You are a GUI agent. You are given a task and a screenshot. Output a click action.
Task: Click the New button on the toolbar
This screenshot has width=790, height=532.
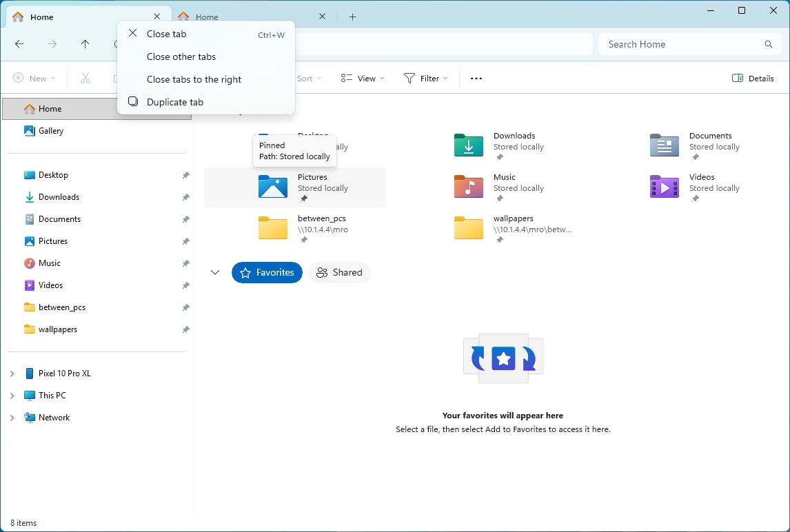pos(34,78)
